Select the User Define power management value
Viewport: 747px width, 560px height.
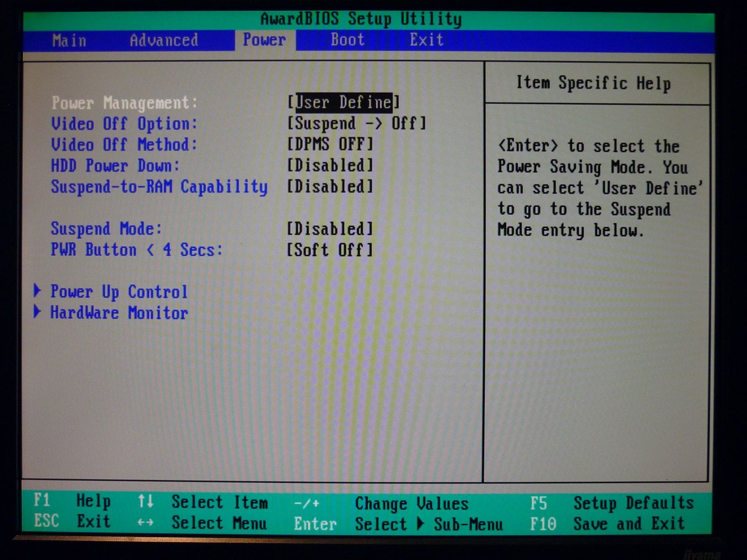[344, 102]
